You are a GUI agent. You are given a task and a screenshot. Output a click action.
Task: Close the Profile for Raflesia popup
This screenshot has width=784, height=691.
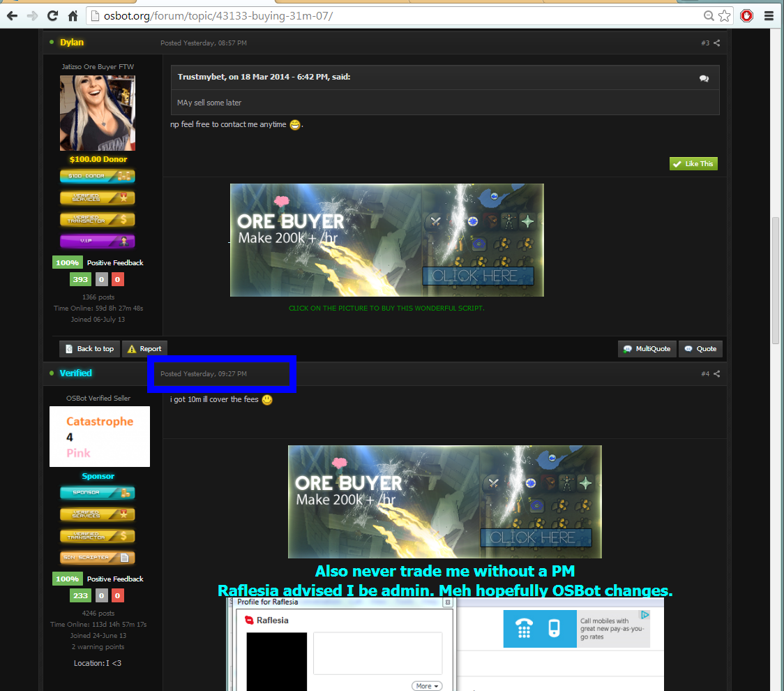tap(448, 602)
